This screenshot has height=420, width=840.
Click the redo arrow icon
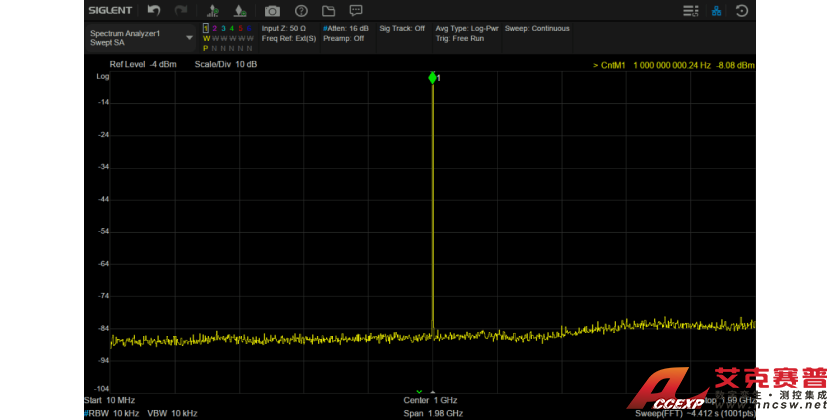(x=180, y=10)
